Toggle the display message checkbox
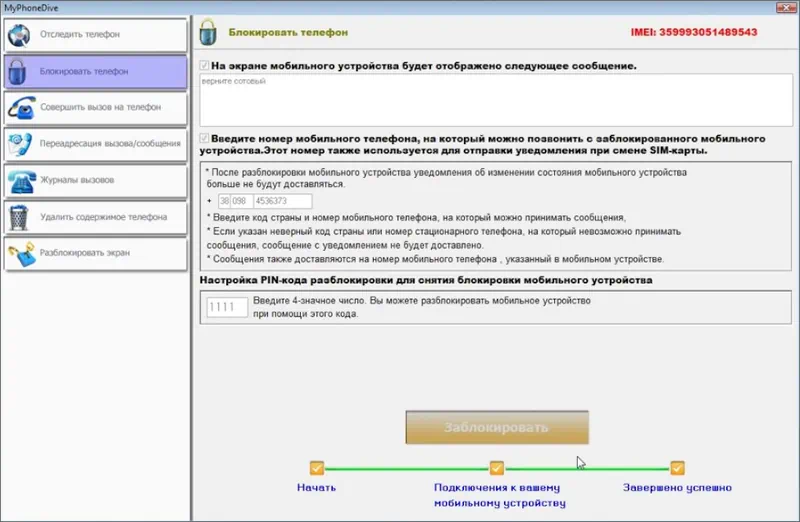Image resolution: width=800 pixels, height=522 pixels. click(x=204, y=65)
